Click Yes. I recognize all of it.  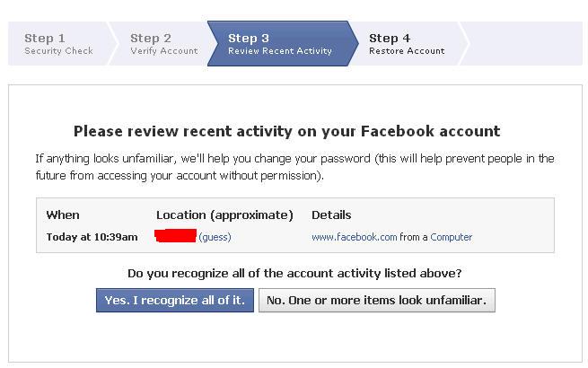click(175, 300)
